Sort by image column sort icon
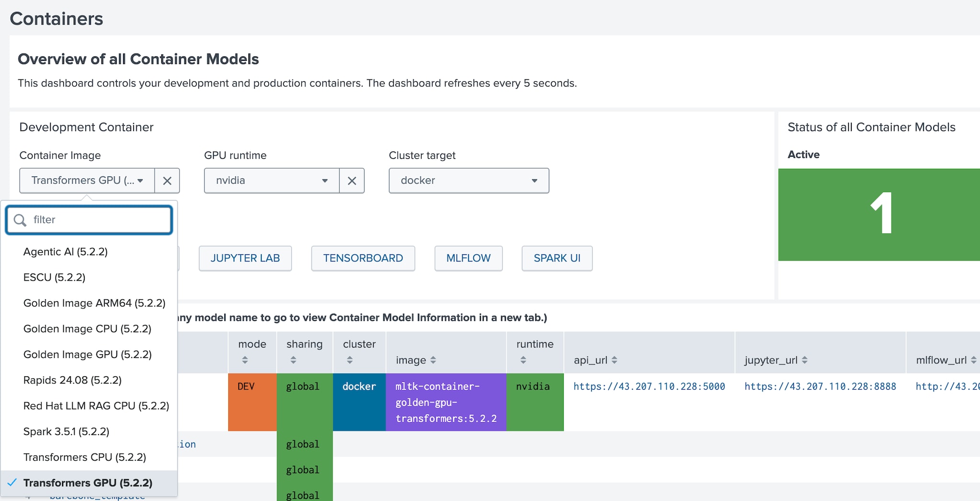This screenshot has width=980, height=501. coord(433,360)
